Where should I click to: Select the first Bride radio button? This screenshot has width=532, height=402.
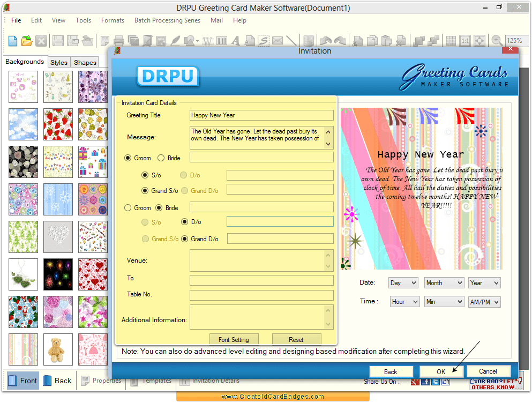tap(161, 158)
